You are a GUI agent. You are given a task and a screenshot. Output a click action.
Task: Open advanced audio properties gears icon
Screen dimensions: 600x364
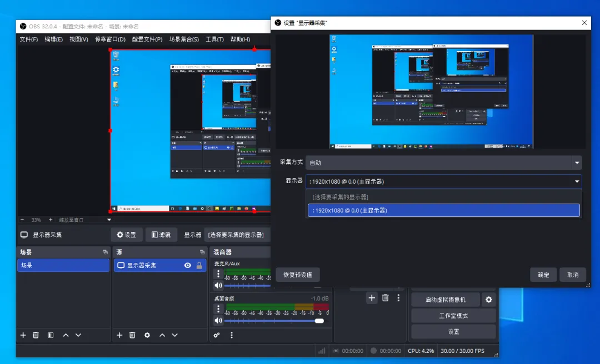[x=217, y=335]
